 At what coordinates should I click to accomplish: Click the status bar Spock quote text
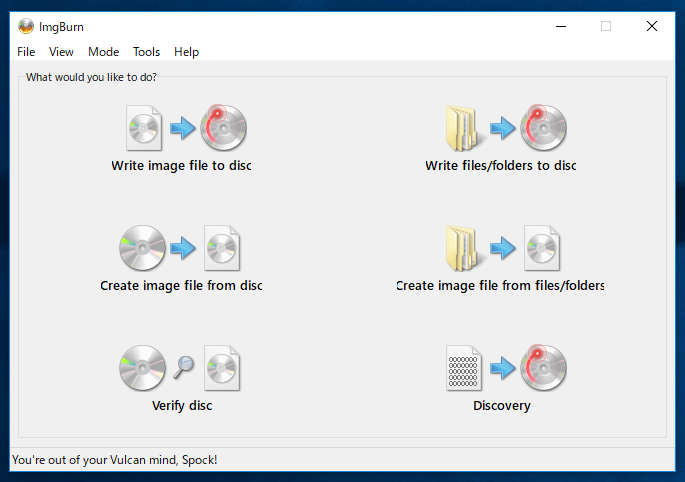pyautogui.click(x=114, y=460)
